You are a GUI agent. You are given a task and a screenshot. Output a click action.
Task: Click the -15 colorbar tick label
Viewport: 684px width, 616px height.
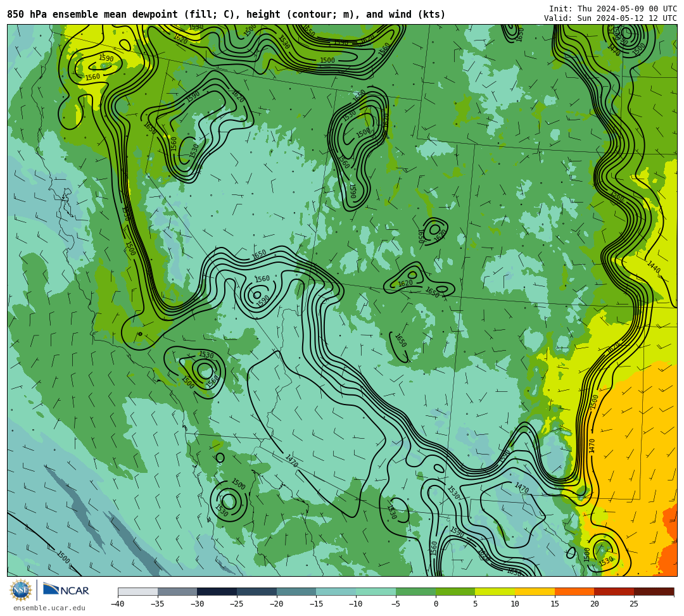coord(316,604)
